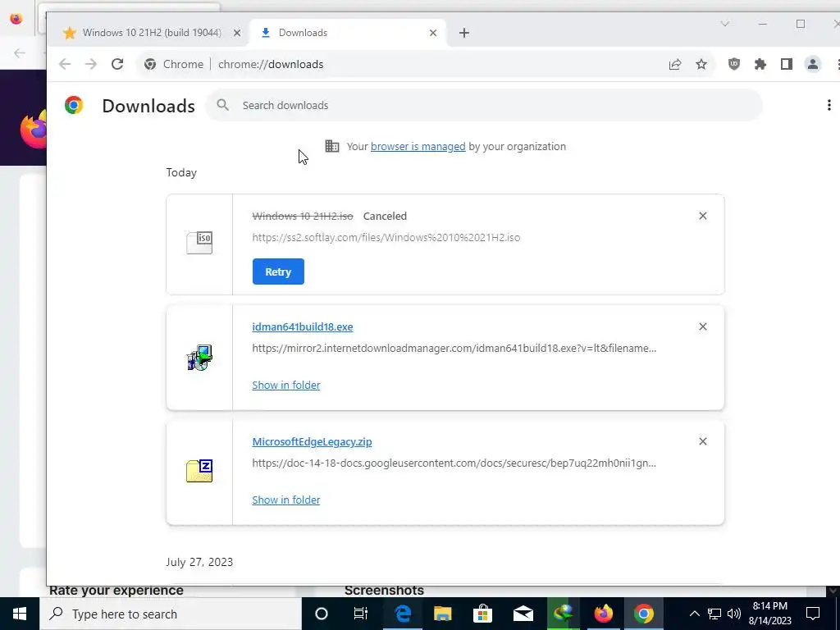
Task: Open the clock showing 8:14 PM
Action: [769, 614]
